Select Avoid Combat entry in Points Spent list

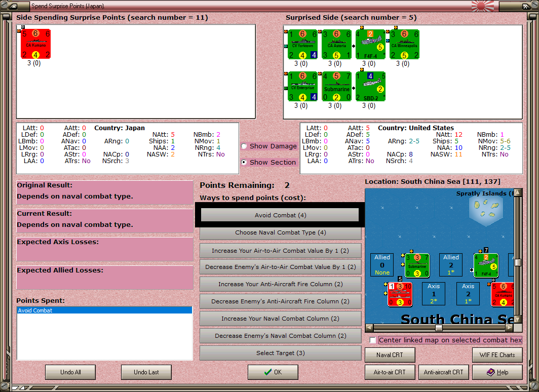(x=104, y=310)
